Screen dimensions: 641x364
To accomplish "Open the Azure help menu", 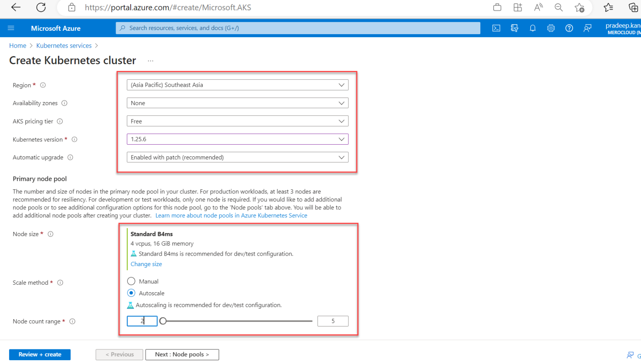I will tap(569, 28).
